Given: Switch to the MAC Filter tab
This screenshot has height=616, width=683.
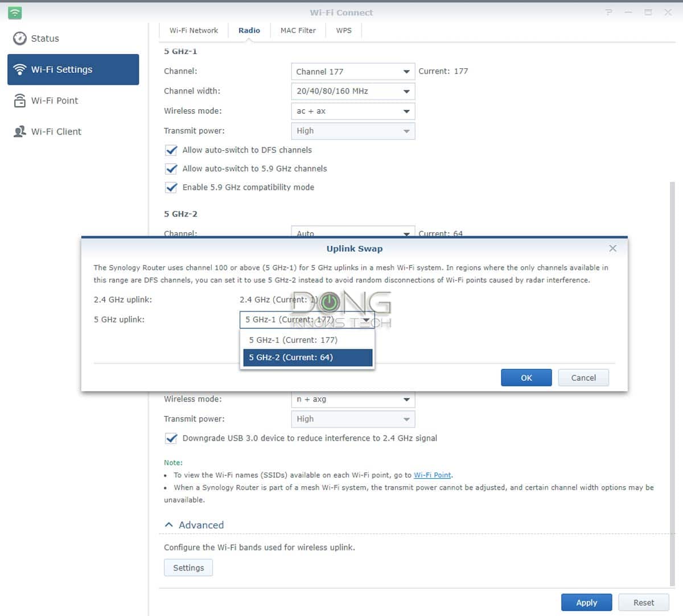Looking at the screenshot, I should (x=298, y=30).
